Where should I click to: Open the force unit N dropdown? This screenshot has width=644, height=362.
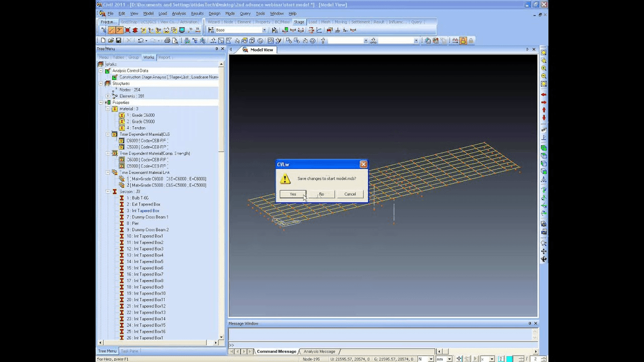click(x=431, y=359)
